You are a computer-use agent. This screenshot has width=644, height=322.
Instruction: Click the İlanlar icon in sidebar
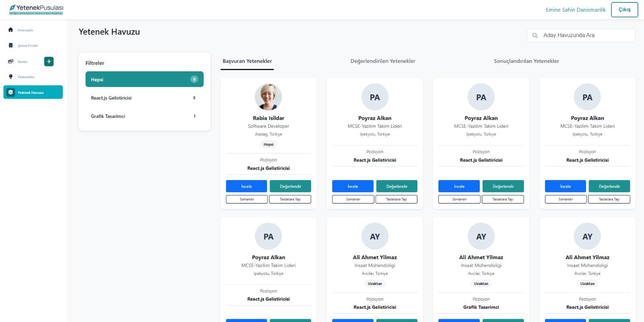pyautogui.click(x=11, y=62)
